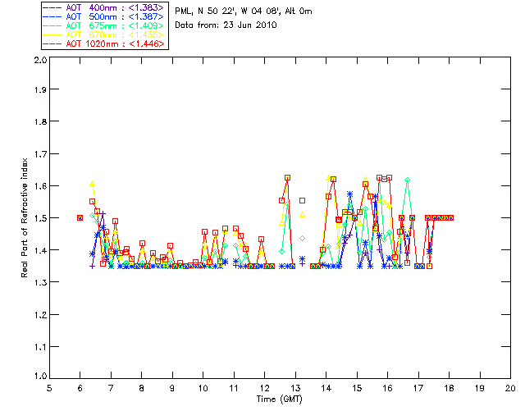
Task: Click the y-axis tick label 1.3
Action: 40,282
